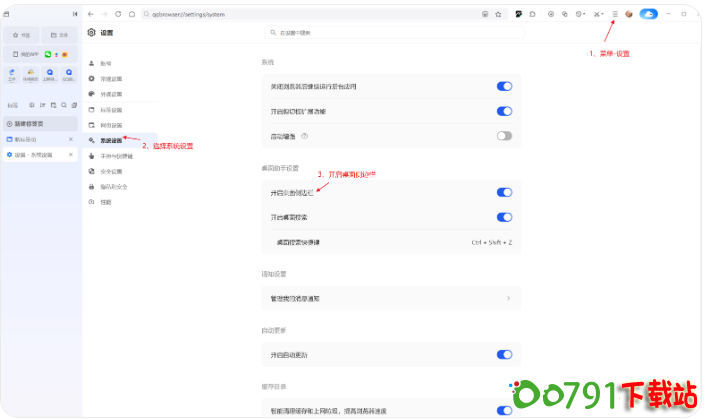707x419 pixels.
Task: Toggle off 开启自动更新 switch
Action: click(504, 355)
